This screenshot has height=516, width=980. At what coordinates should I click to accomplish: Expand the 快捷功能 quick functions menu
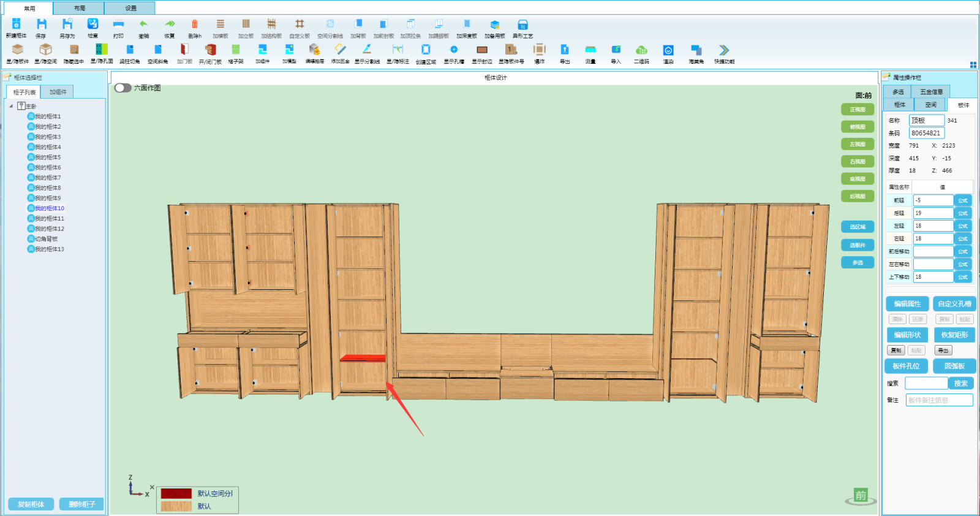click(x=724, y=50)
